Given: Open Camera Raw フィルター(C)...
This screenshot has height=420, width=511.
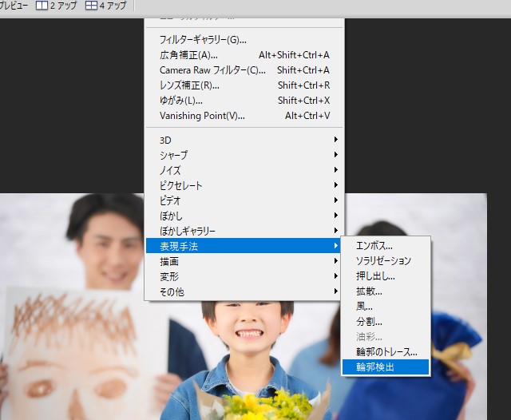Looking at the screenshot, I should [244, 70].
